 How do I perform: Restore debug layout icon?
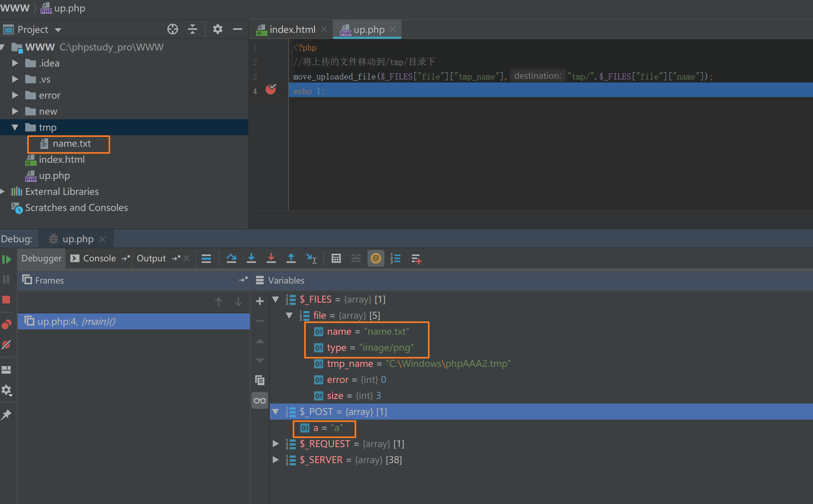[6, 370]
